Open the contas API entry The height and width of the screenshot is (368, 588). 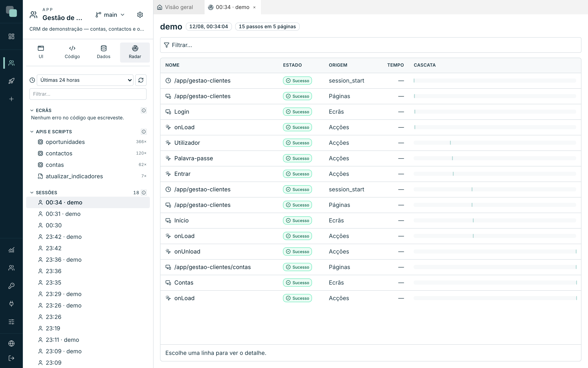tap(88, 165)
